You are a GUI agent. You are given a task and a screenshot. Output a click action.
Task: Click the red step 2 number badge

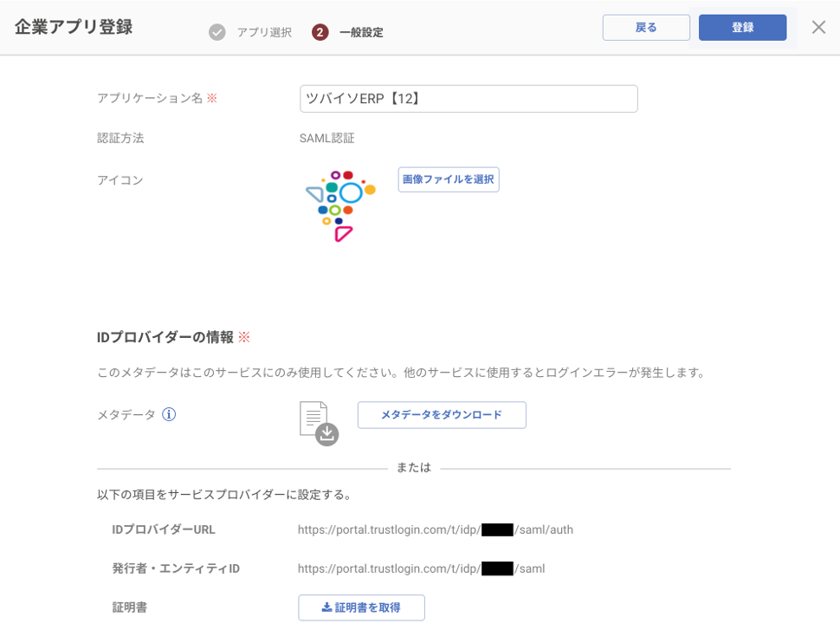click(x=320, y=33)
